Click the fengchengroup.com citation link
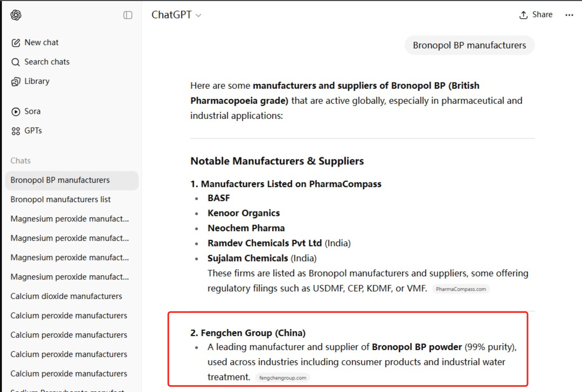The width and height of the screenshot is (582, 392). 282,378
